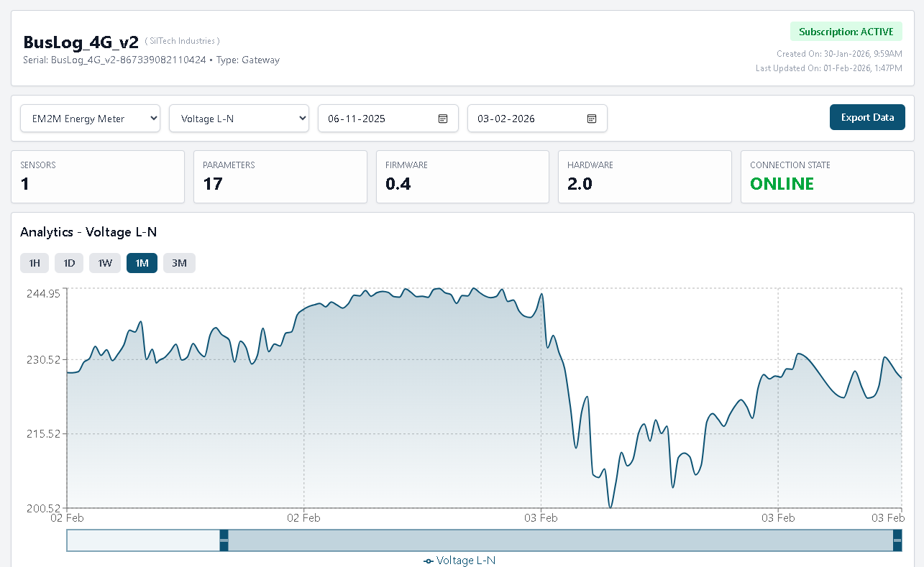Open calendar picker for start date

click(443, 119)
